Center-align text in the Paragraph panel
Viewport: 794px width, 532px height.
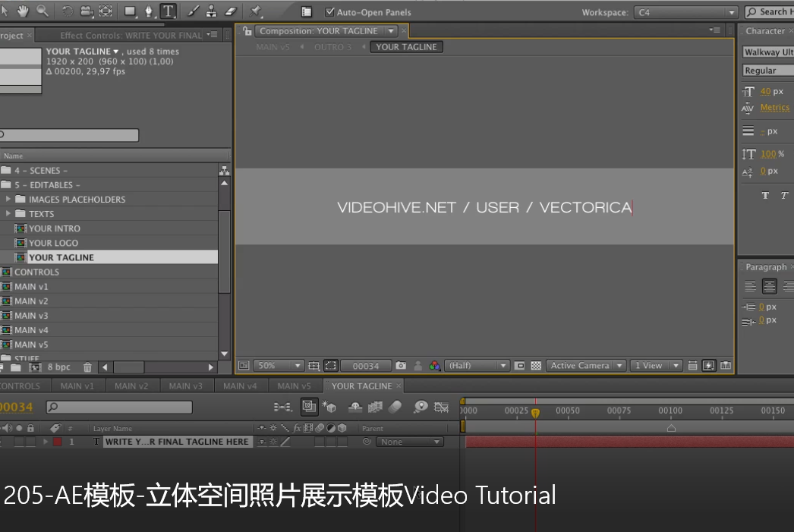point(769,287)
